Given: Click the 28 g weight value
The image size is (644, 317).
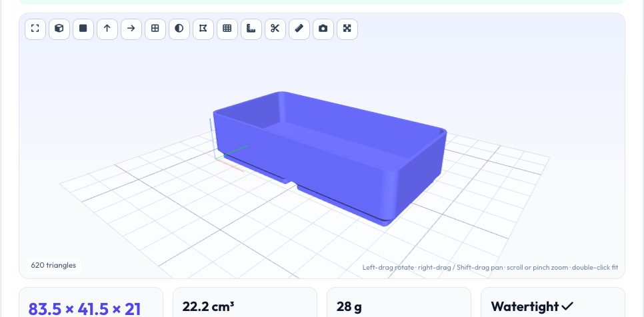Looking at the screenshot, I should pos(349,307).
